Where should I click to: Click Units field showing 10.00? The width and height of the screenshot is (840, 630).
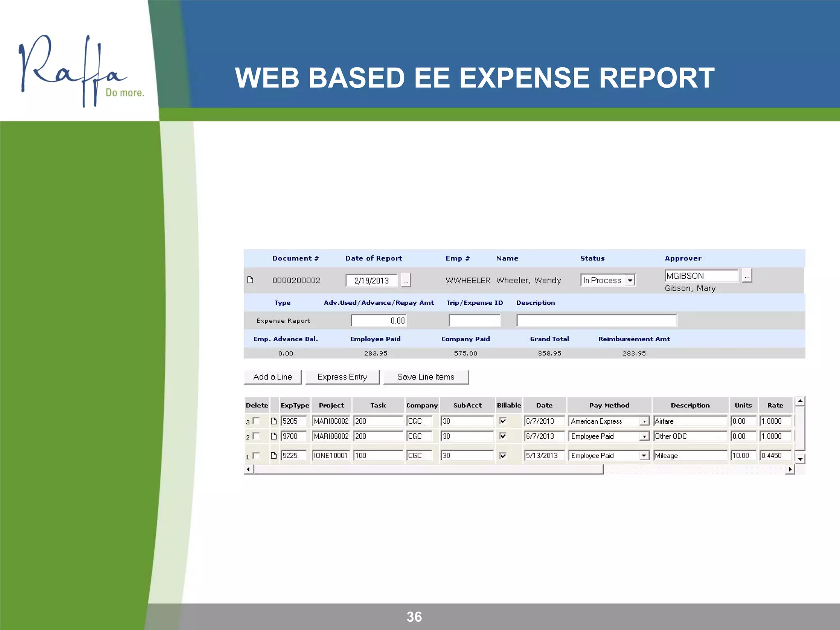(x=743, y=456)
